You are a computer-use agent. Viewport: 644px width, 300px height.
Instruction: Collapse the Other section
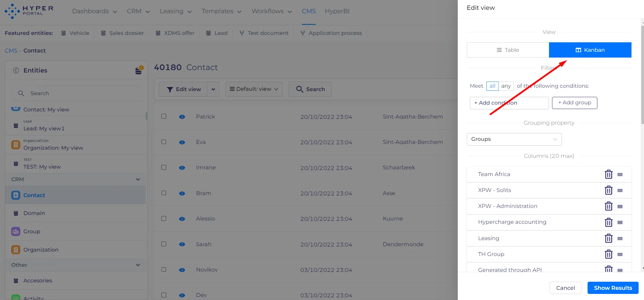[138, 265]
